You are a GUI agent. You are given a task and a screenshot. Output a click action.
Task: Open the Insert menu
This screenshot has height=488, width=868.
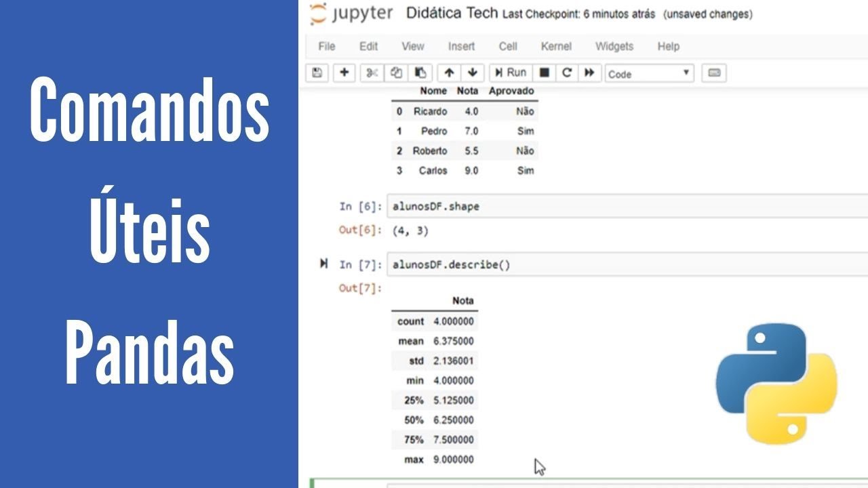point(461,46)
